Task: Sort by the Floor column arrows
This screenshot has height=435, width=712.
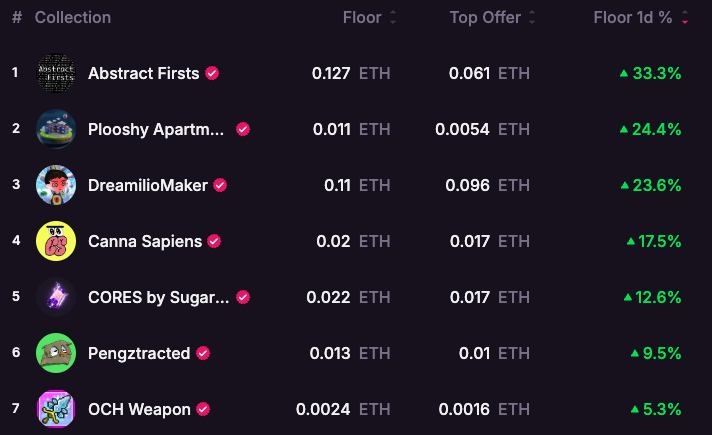Action: click(x=393, y=17)
